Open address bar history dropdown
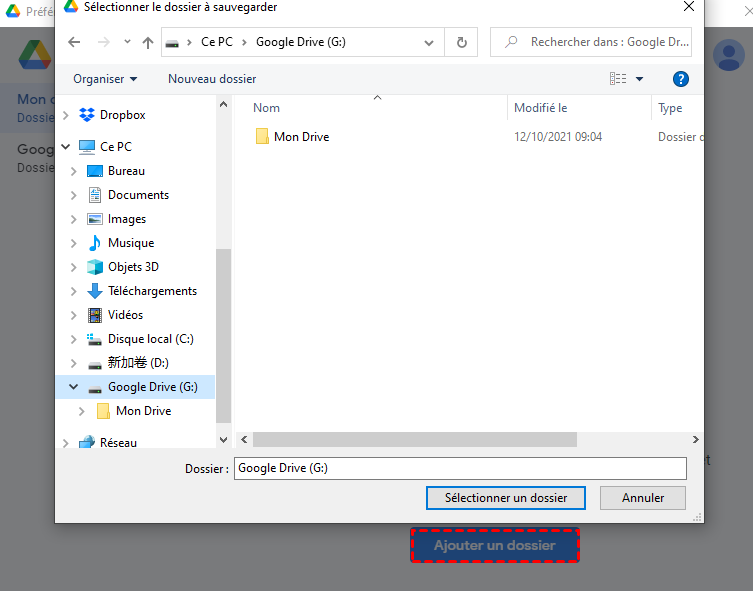The width and height of the screenshot is (753, 591). pyautogui.click(x=429, y=43)
